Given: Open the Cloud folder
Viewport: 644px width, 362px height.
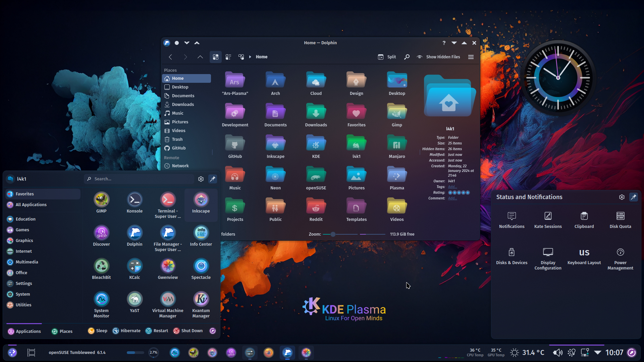Looking at the screenshot, I should tap(316, 80).
